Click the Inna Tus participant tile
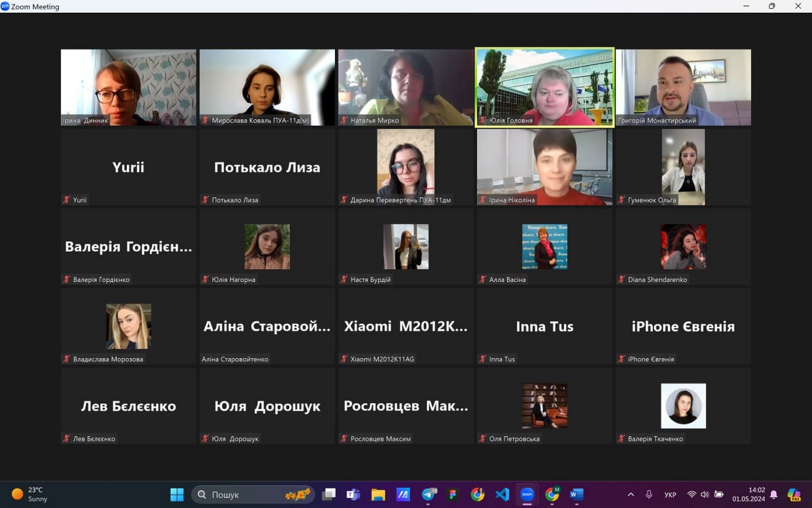The width and height of the screenshot is (812, 508). pos(544,326)
